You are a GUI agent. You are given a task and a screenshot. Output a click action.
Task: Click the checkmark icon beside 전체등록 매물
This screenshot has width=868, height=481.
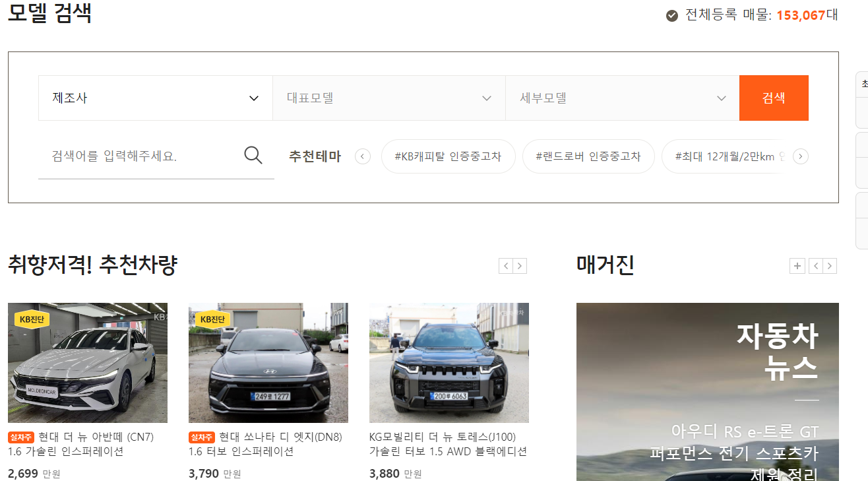coord(672,15)
